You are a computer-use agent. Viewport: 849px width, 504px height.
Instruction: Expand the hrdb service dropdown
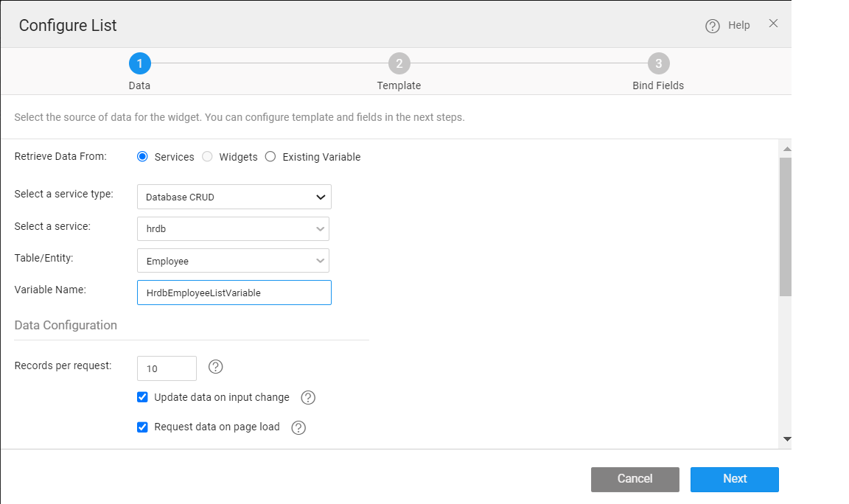[x=233, y=229]
